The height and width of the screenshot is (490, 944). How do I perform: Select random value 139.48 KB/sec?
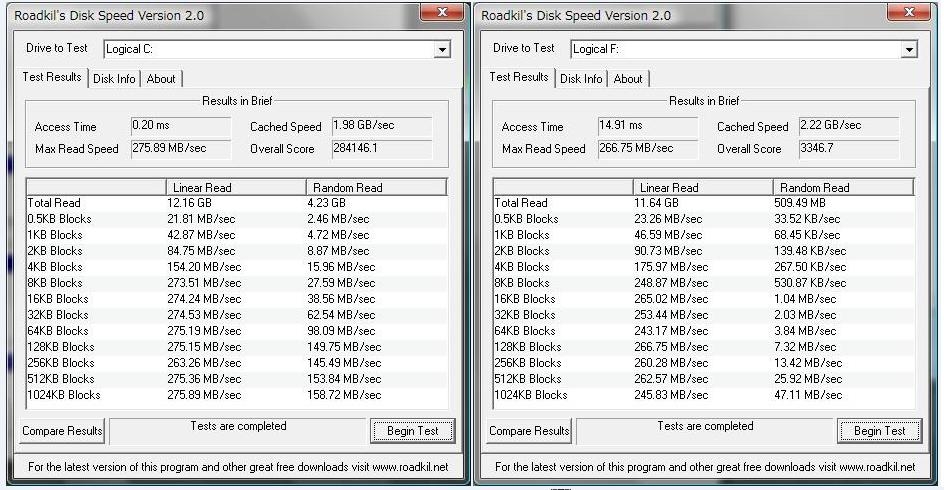point(810,251)
